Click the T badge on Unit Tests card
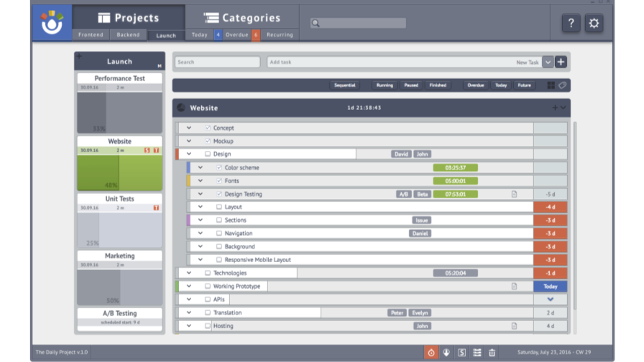 [x=156, y=208]
